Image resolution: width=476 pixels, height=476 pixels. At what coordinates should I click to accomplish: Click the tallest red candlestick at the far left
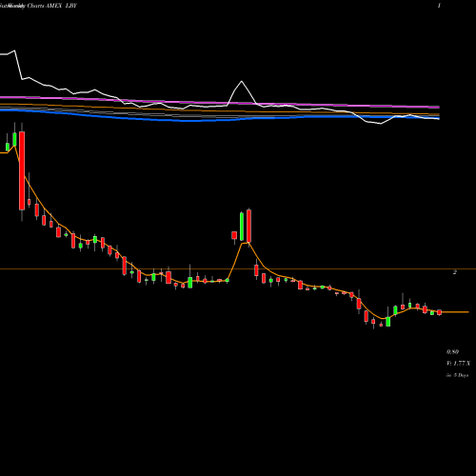coord(22,170)
